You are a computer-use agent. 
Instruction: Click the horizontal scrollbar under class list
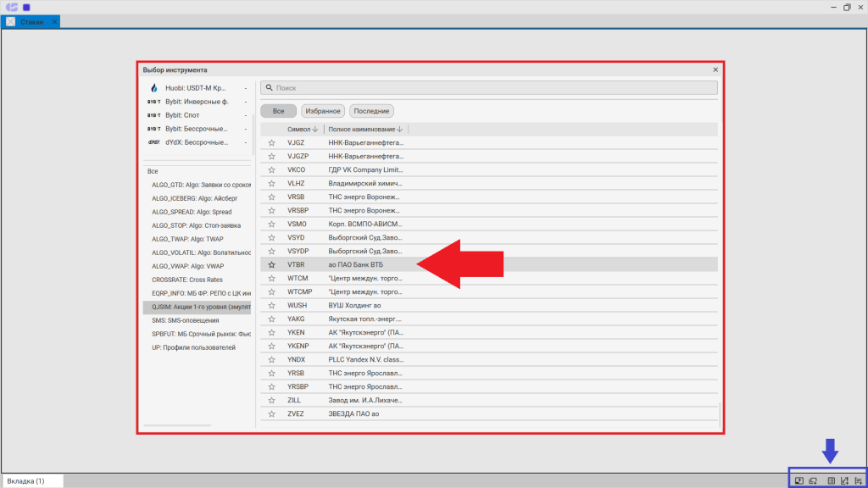coord(177,425)
